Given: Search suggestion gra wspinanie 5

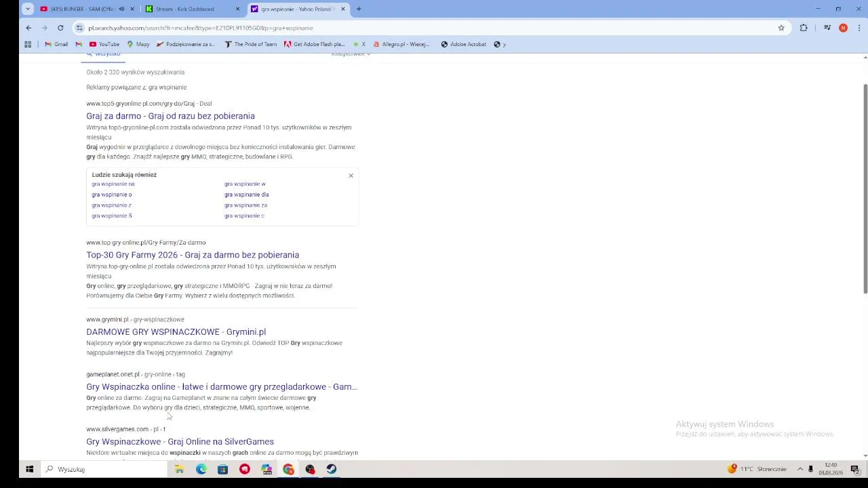Looking at the screenshot, I should point(112,216).
